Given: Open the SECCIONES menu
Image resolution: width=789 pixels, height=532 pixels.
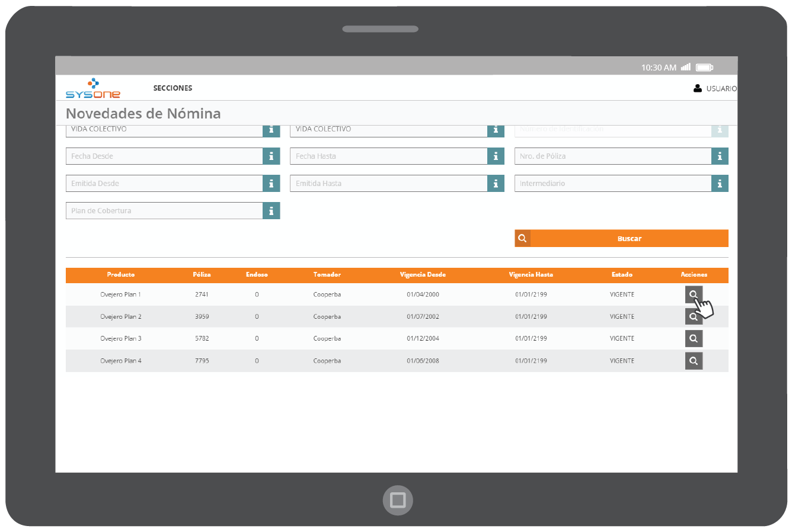Looking at the screenshot, I should click(173, 88).
